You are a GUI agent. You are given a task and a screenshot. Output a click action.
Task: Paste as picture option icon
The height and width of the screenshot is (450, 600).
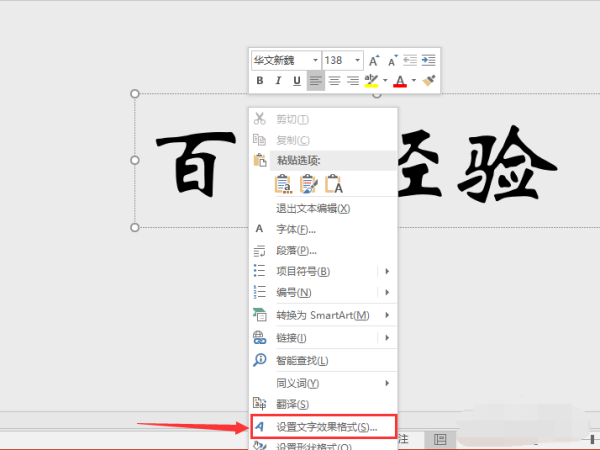point(309,183)
